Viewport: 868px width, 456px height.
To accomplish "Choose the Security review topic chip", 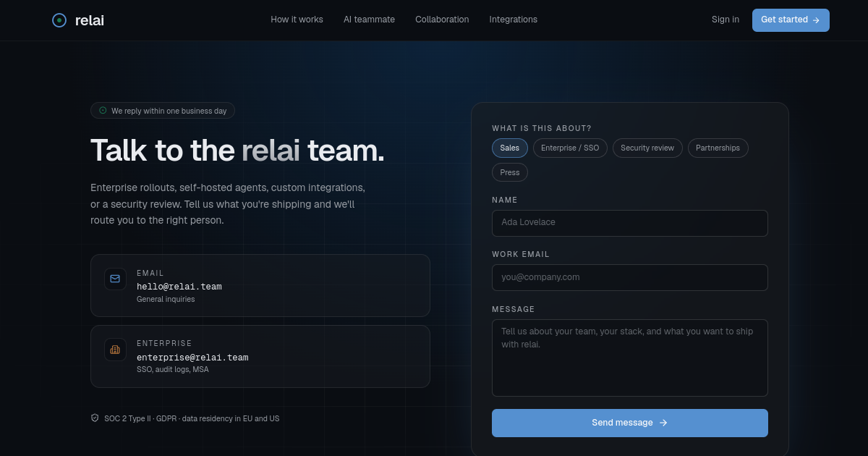I will click(x=647, y=148).
